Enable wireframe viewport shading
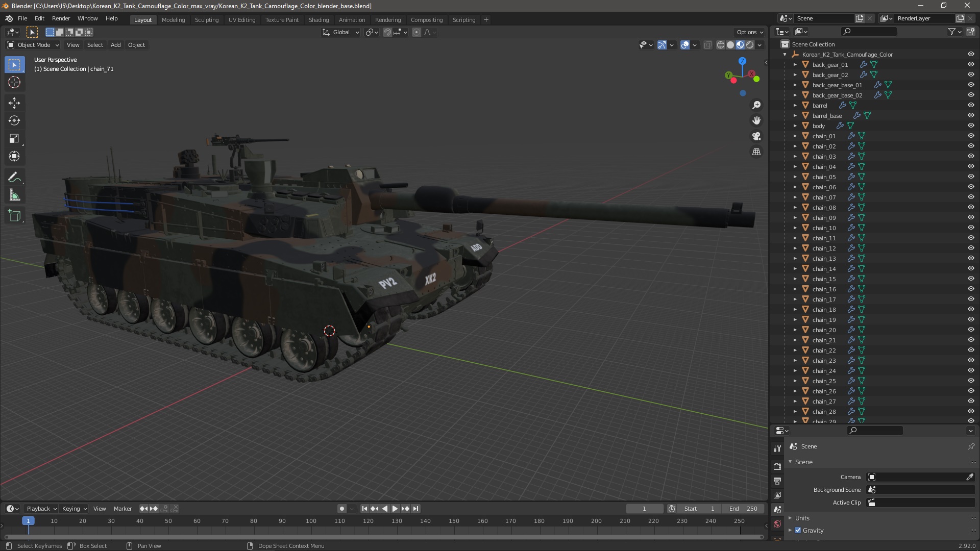Image resolution: width=980 pixels, height=551 pixels. pyautogui.click(x=721, y=45)
